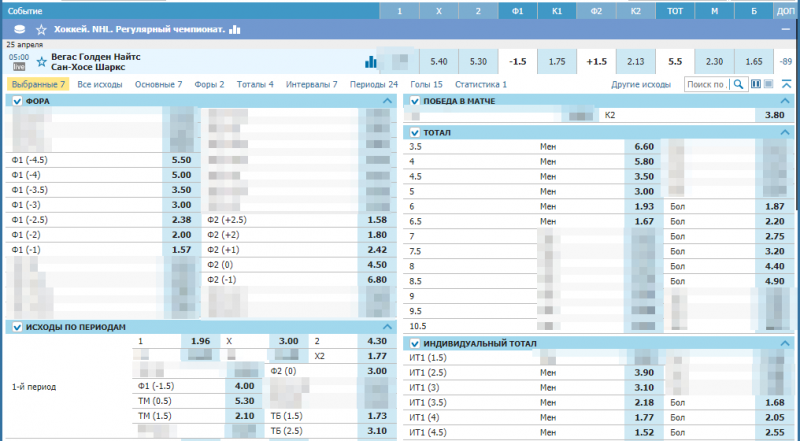Open the Периоды 24 tab
This screenshot has height=441, width=800.
373,85
